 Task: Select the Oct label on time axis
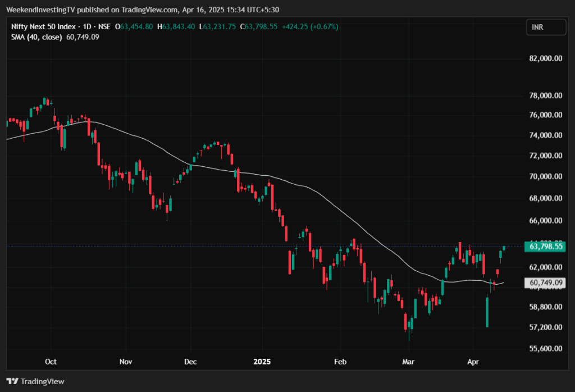click(51, 361)
